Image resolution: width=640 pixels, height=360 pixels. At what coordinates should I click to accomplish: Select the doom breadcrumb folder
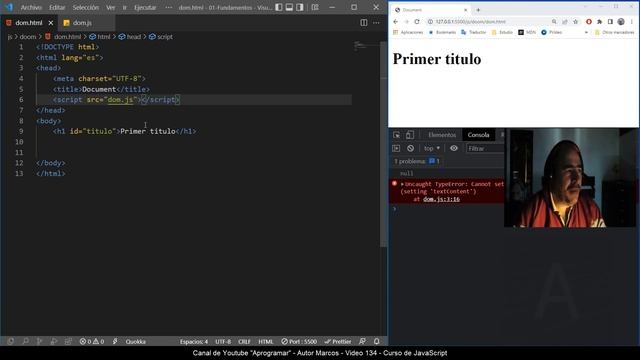pos(28,37)
